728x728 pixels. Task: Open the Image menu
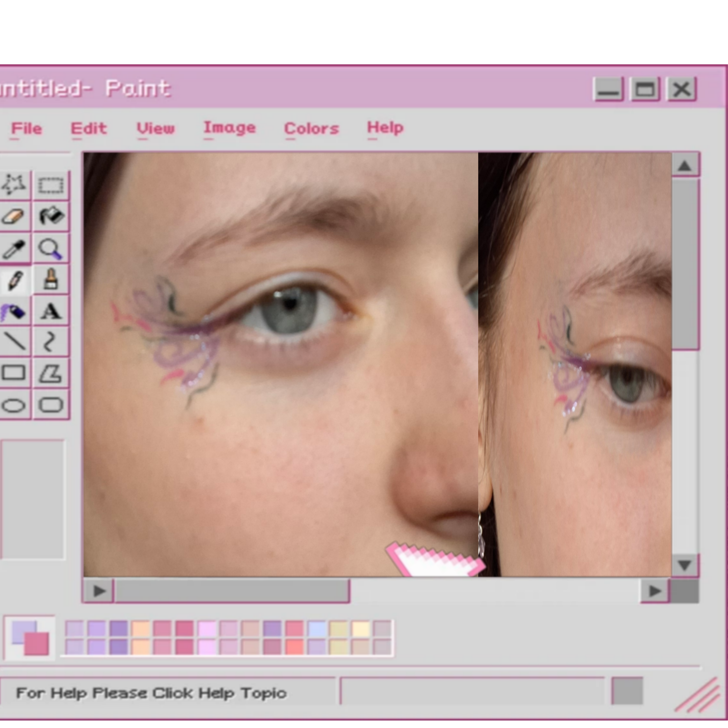[x=229, y=128]
